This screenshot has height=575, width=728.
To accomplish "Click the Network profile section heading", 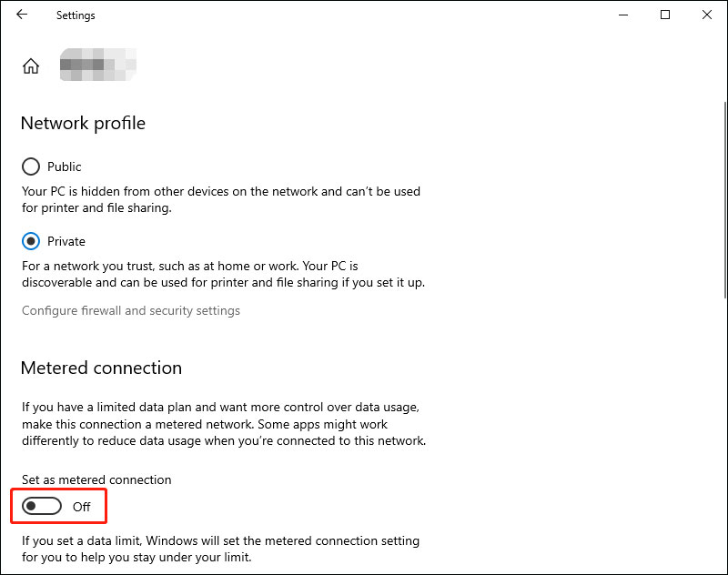I will pyautogui.click(x=82, y=123).
